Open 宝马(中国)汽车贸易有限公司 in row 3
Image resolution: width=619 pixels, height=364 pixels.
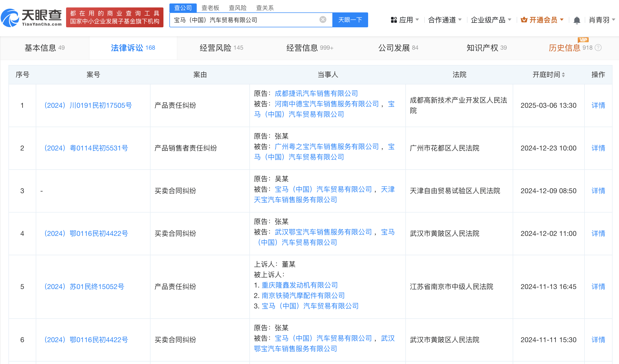pos(323,189)
